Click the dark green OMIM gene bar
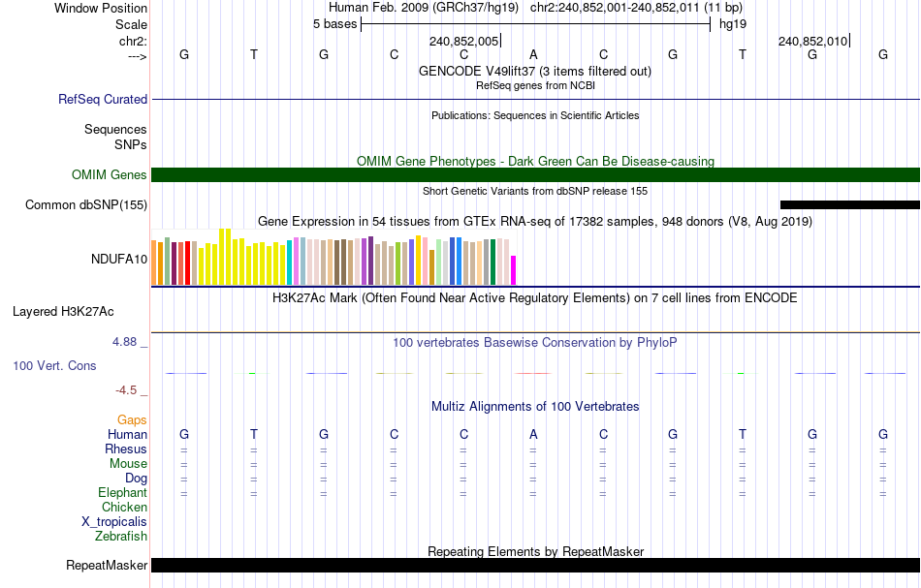Screen dimensions: 921x588 tap(536, 175)
